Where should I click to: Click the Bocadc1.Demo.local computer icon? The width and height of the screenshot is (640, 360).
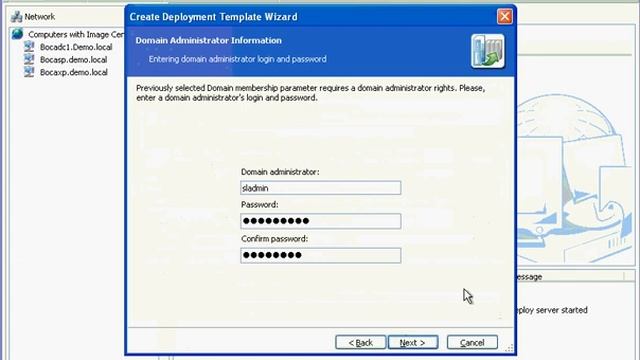[29, 47]
